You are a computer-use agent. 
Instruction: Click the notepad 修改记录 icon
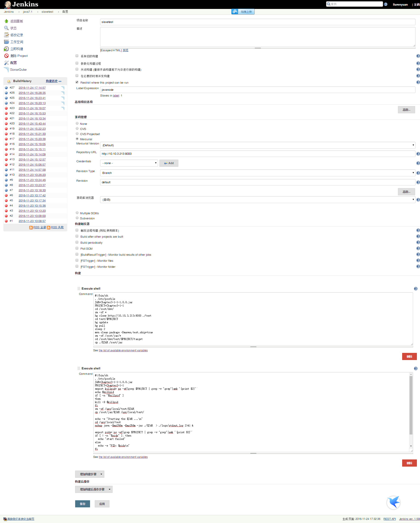click(6, 35)
